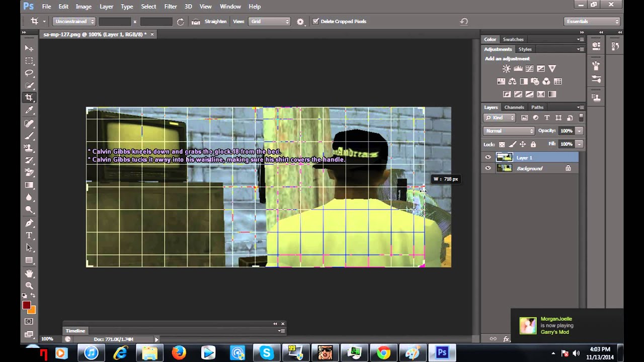Open the Filter menu
This screenshot has height=362, width=644.
[171, 7]
